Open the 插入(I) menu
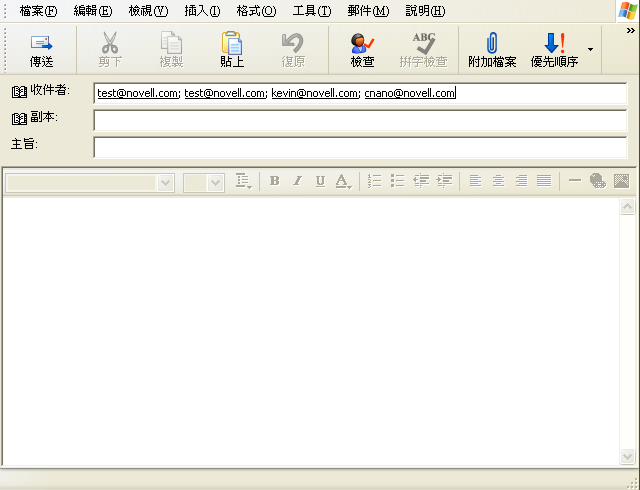The height and width of the screenshot is (490, 640). click(202, 11)
